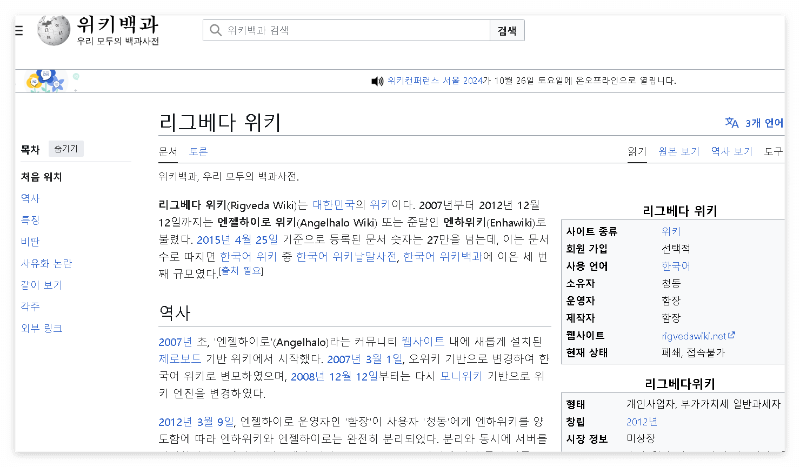800x467 pixels.
Task: Click the 위키 link in the infobox
Action: tap(671, 231)
